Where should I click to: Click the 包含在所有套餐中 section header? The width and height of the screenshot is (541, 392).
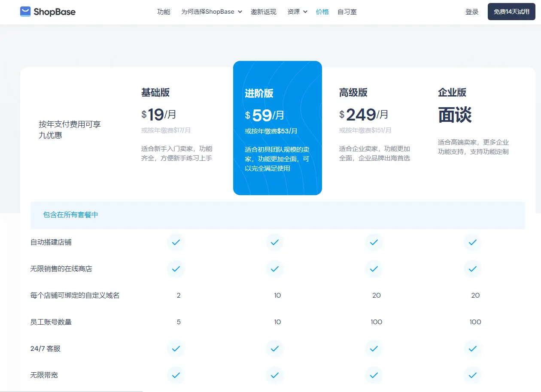71,215
